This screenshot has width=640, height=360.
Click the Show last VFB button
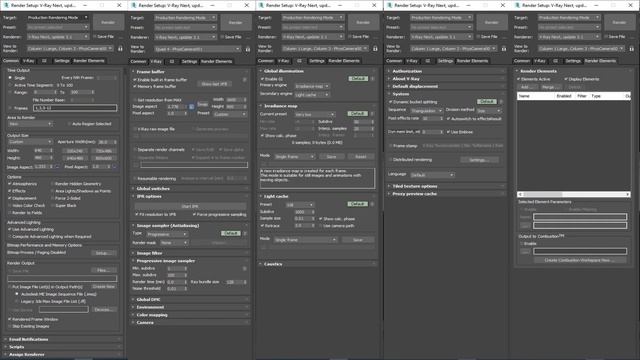coord(214,84)
